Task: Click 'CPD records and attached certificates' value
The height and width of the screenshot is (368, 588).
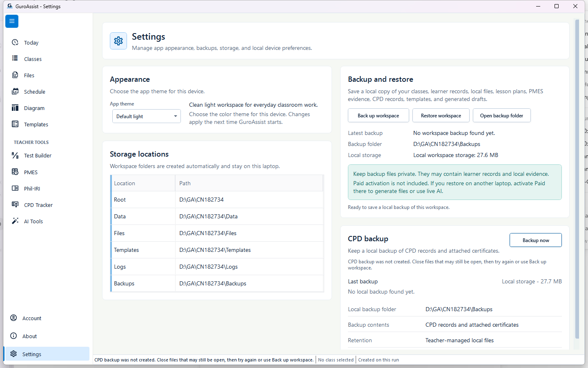Action: (x=472, y=325)
